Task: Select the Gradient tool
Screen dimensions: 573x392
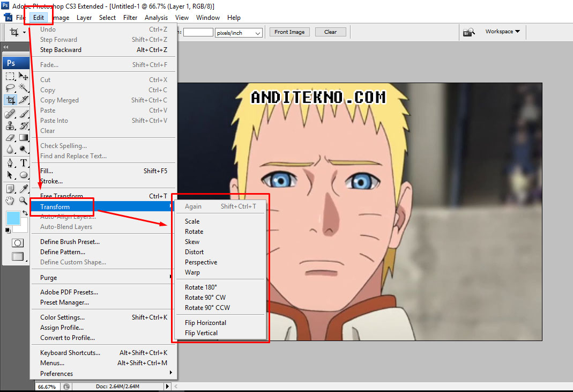Action: pos(24,137)
